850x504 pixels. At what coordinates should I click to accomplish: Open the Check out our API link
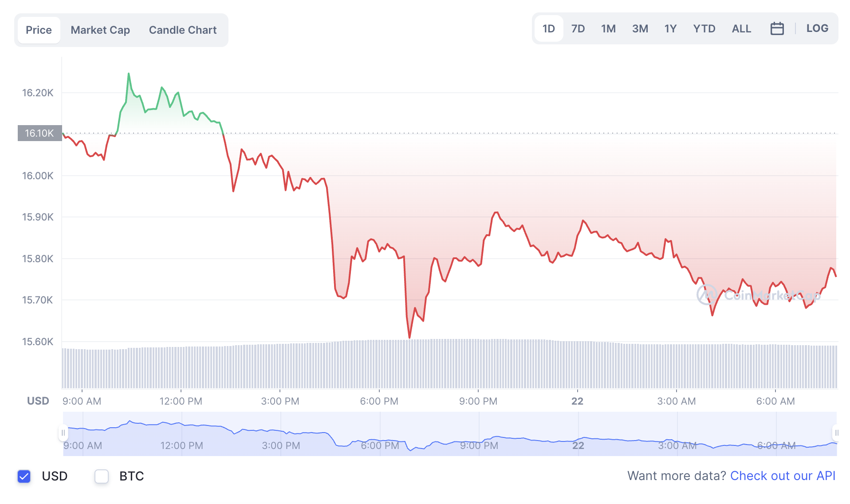point(782,476)
